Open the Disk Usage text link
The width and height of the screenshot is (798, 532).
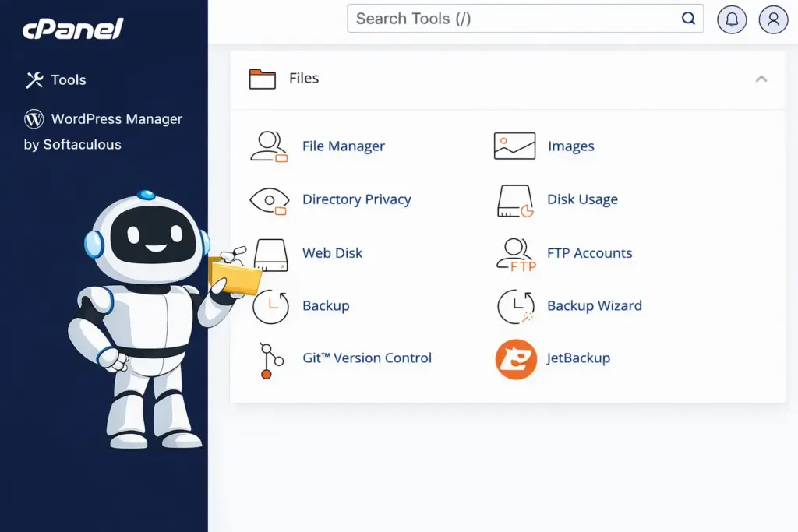click(582, 199)
